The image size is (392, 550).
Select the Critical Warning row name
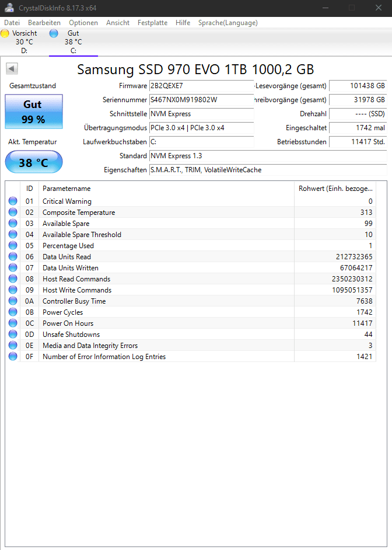click(x=67, y=201)
